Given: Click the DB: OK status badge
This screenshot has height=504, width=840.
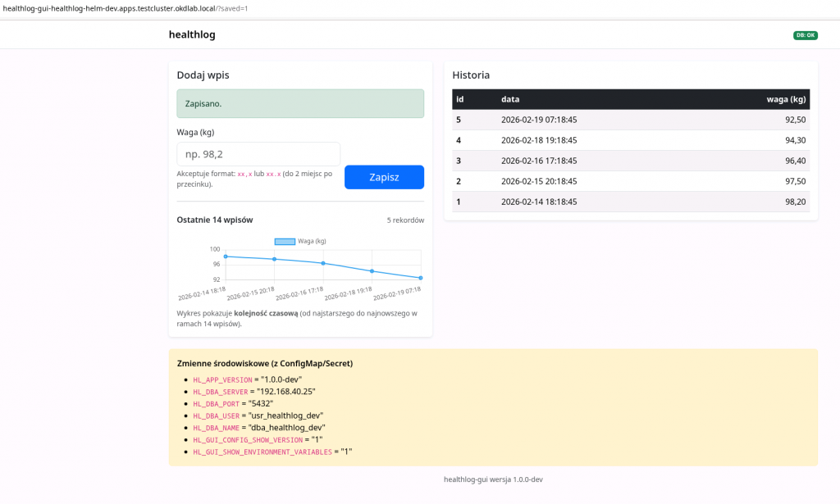Looking at the screenshot, I should tap(805, 35).
